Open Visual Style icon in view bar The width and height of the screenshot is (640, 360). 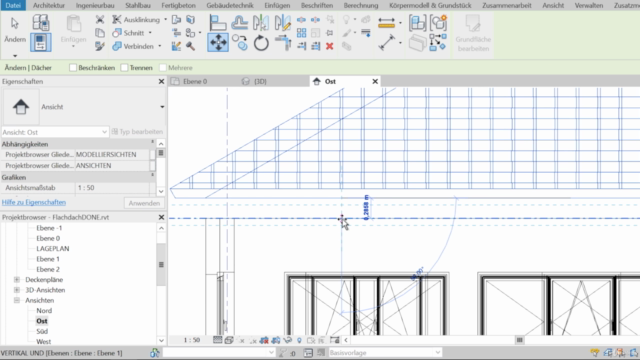coord(229,340)
